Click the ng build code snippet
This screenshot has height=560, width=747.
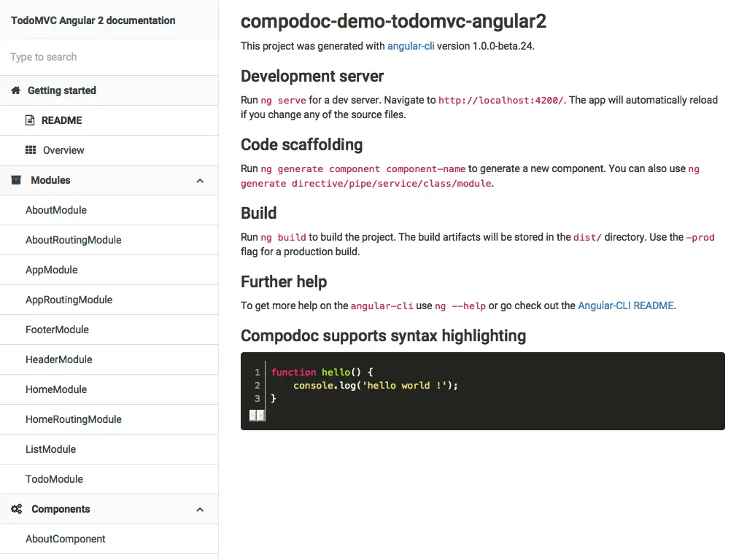[284, 238]
